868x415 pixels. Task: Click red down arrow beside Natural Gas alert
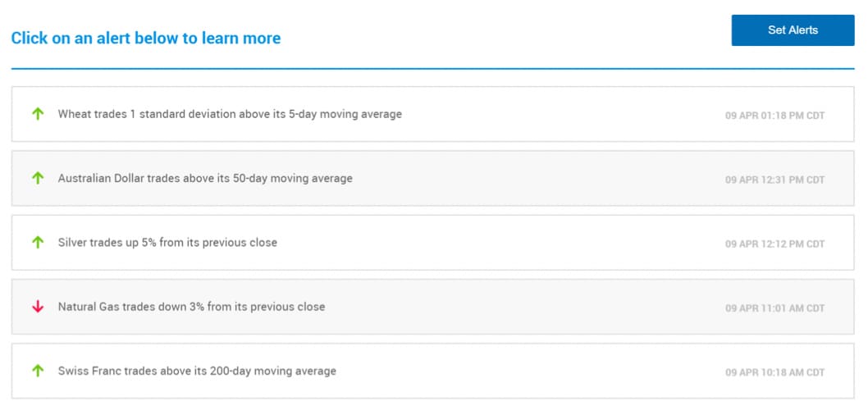coord(37,307)
